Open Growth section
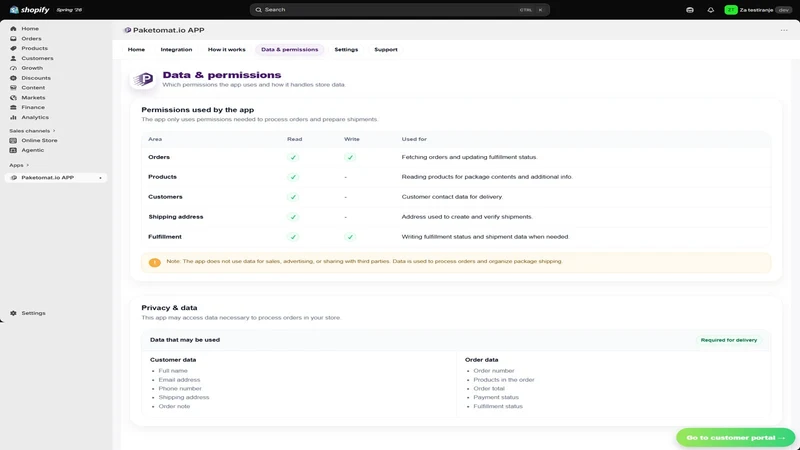The width and height of the screenshot is (800, 450). pyautogui.click(x=32, y=68)
